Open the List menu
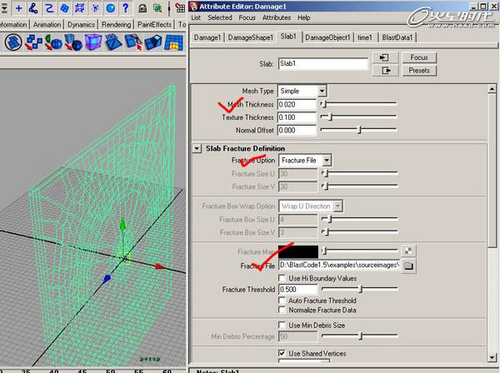The width and height of the screenshot is (500, 373). point(196,18)
